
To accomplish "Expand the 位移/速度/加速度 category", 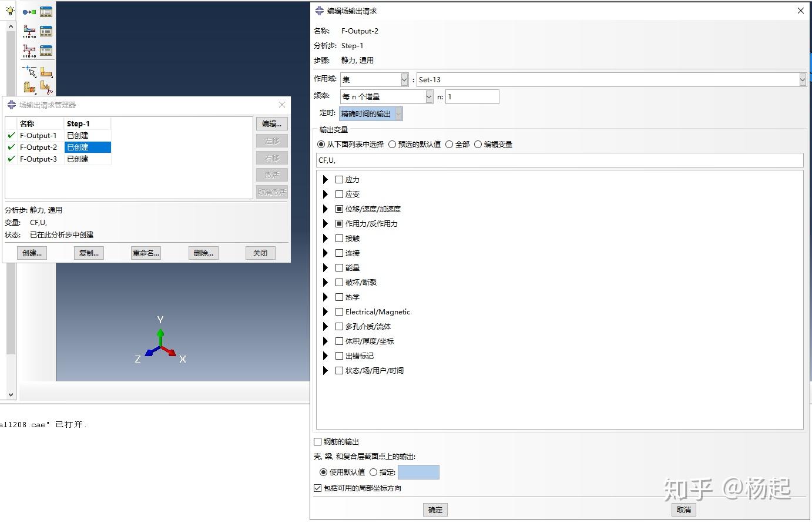I will (326, 209).
